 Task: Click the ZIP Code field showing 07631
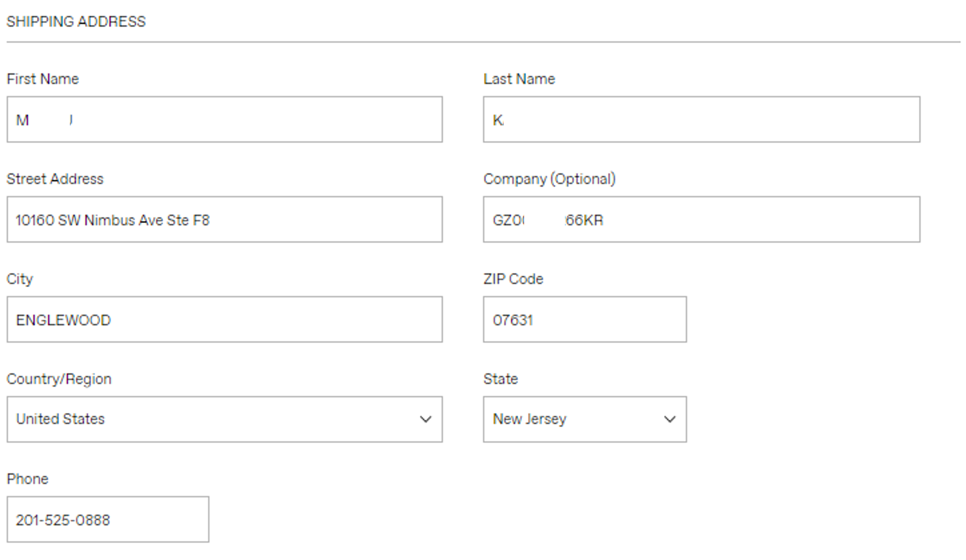(x=584, y=320)
